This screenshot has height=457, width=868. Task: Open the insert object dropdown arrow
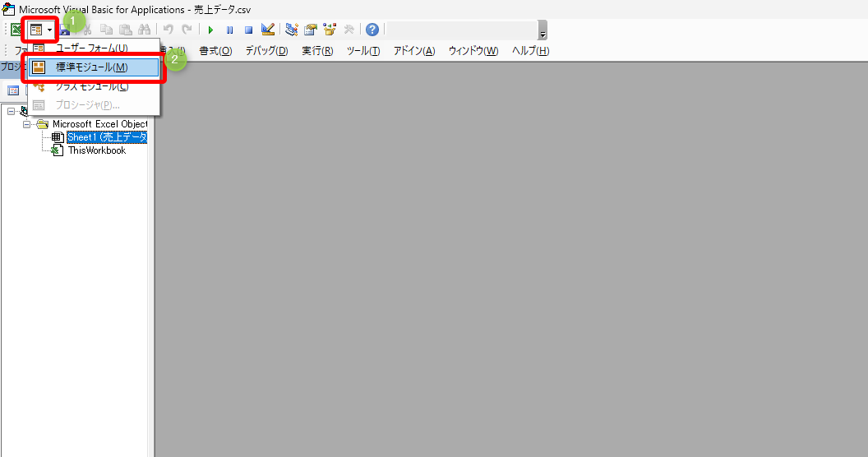point(50,30)
